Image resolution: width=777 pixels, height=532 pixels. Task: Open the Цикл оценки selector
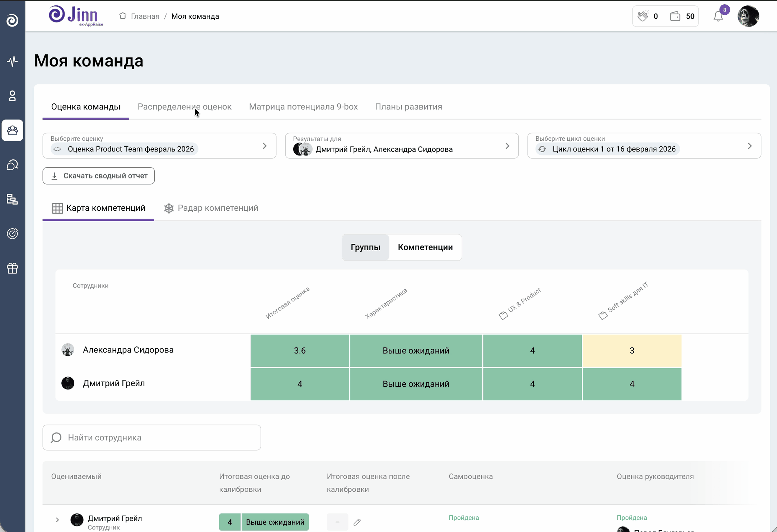click(644, 146)
